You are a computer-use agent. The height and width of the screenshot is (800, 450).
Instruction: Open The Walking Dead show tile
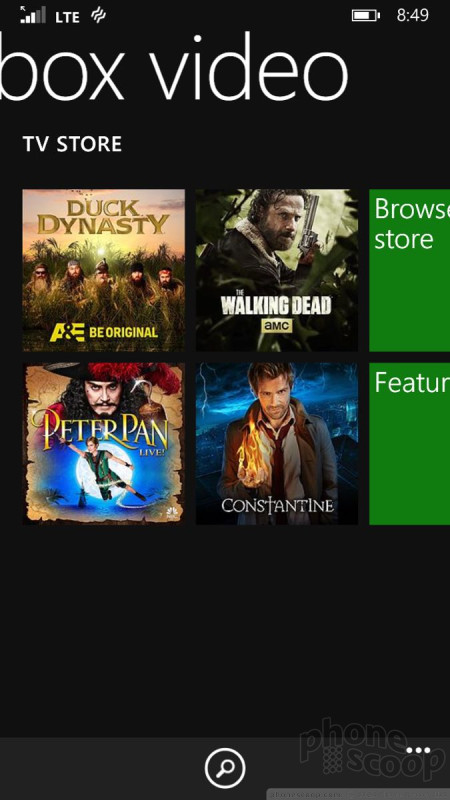(x=277, y=270)
